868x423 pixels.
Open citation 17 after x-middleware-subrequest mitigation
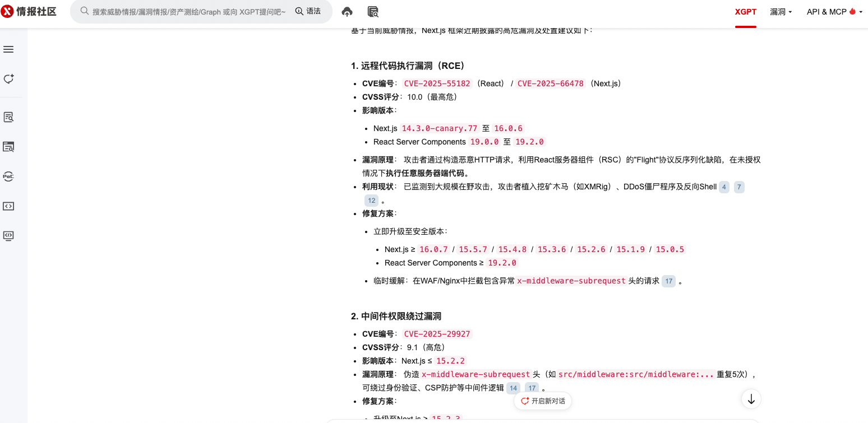click(x=668, y=281)
